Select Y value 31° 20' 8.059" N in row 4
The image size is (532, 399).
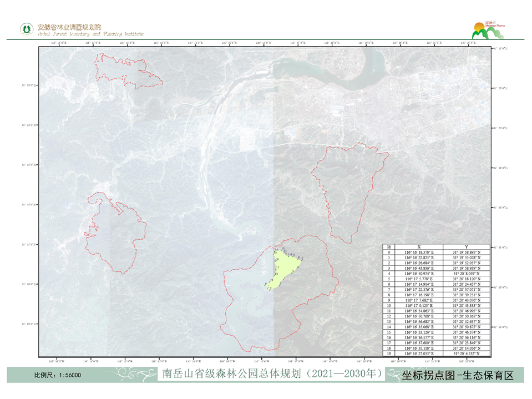pos(466,273)
